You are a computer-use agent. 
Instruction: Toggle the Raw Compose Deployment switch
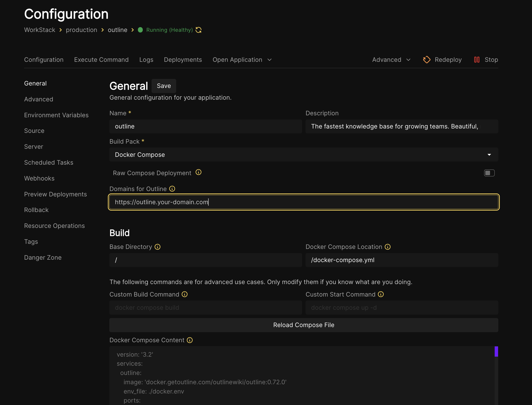coord(489,173)
